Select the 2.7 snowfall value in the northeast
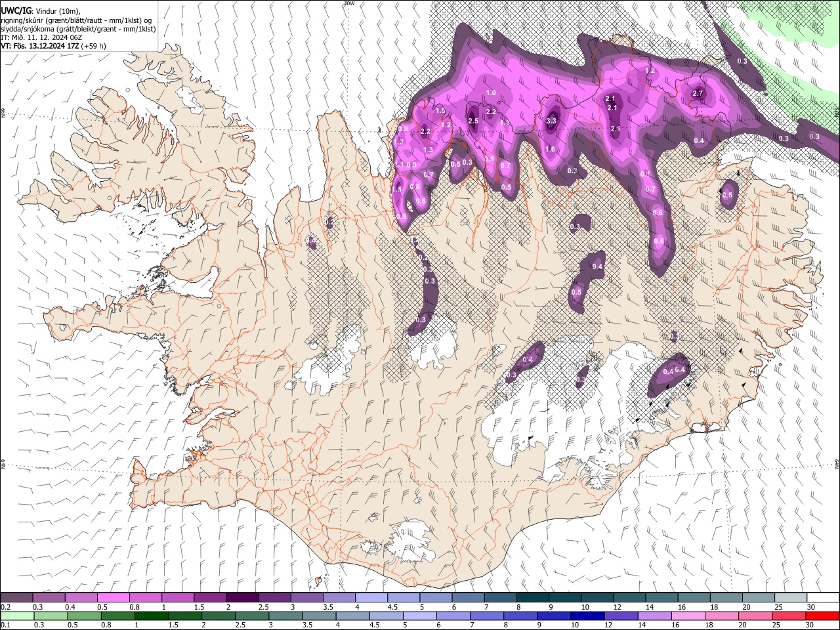 [698, 93]
